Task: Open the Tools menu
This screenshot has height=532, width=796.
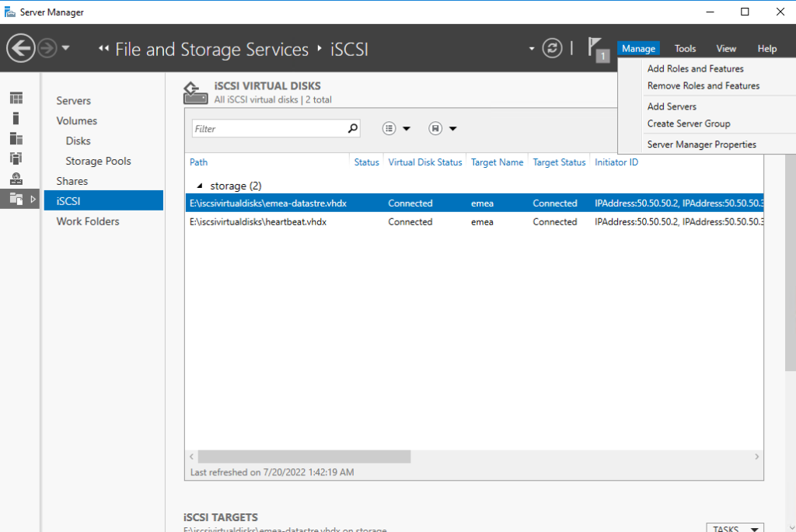Action: pos(685,48)
